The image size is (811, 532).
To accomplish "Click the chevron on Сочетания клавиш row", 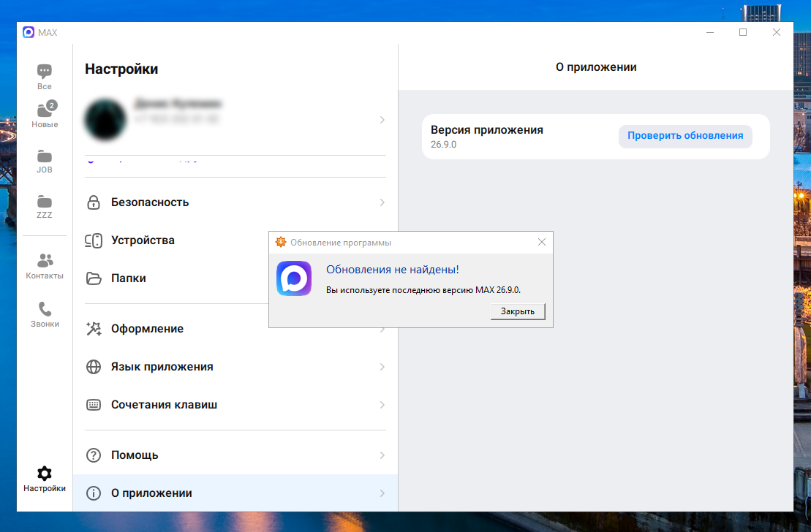I will click(x=382, y=405).
